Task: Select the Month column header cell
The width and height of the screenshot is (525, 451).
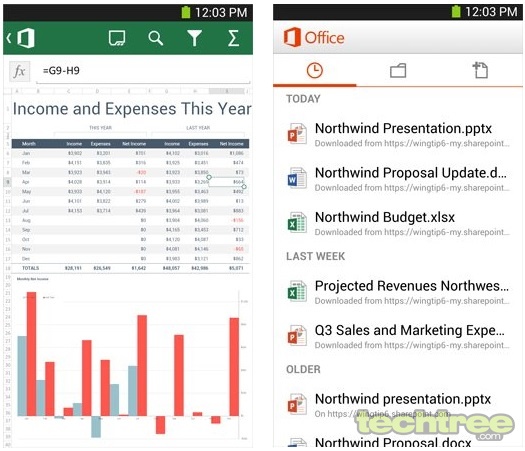Action: coord(29,144)
